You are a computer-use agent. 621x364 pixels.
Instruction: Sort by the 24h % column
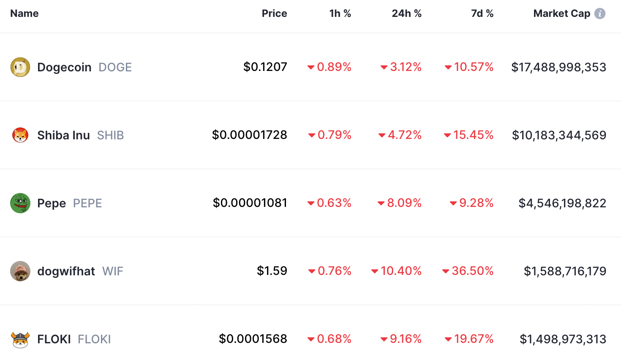(406, 14)
